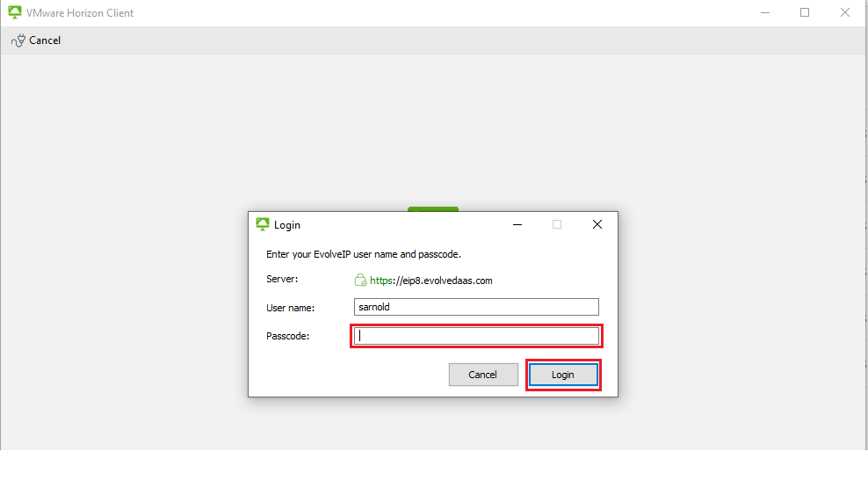
Task: Click the https://eip8.evolvedaas.com server address
Action: 430,281
